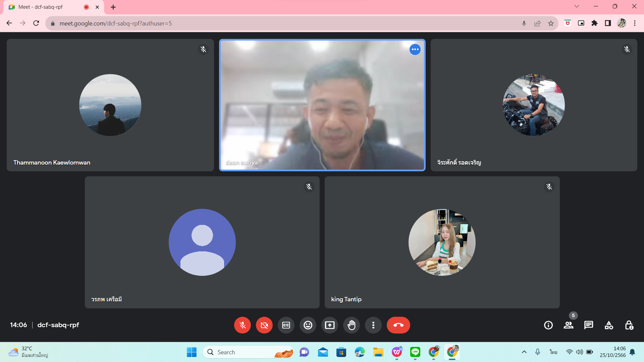Start presenting your screen

click(x=330, y=325)
